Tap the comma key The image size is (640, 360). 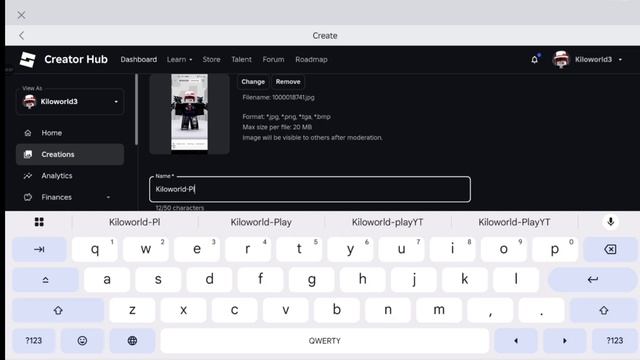pos(490,311)
